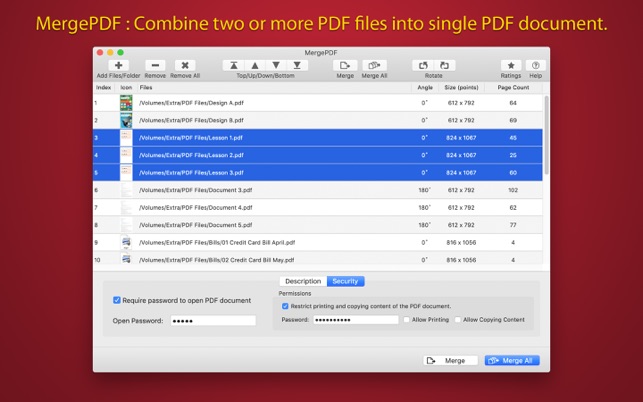Viewport: 643px width, 402px height.
Task: Click the 824 x 1067 size of Lesson 2.pdf
Action: pos(461,155)
